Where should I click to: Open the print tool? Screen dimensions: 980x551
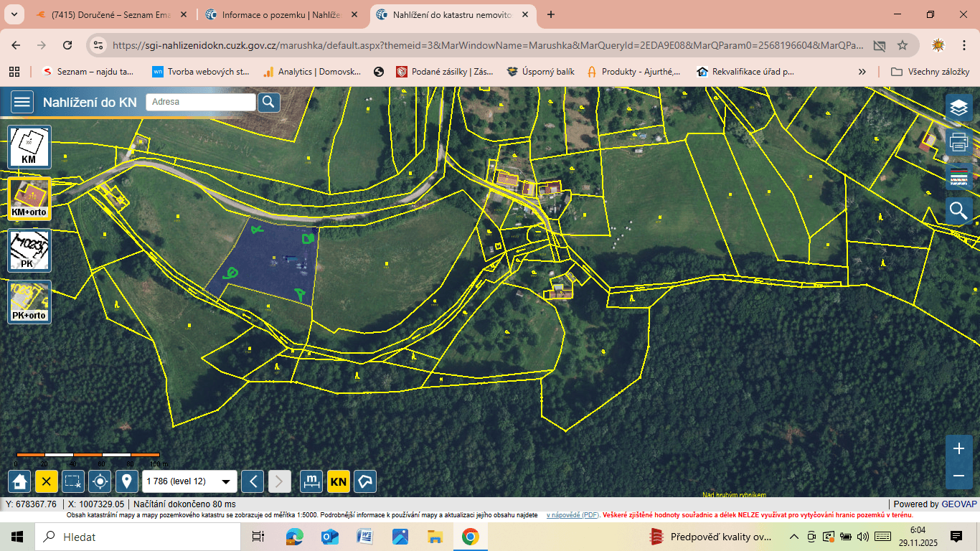(958, 141)
